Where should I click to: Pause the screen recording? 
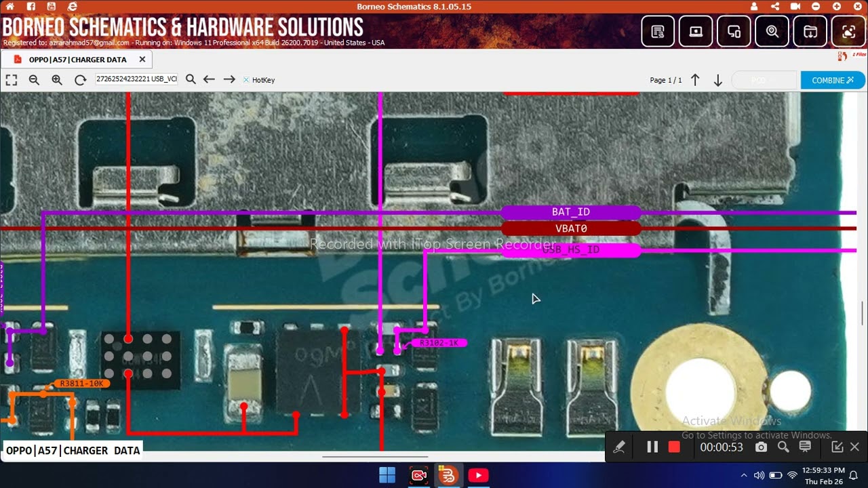coord(652,447)
